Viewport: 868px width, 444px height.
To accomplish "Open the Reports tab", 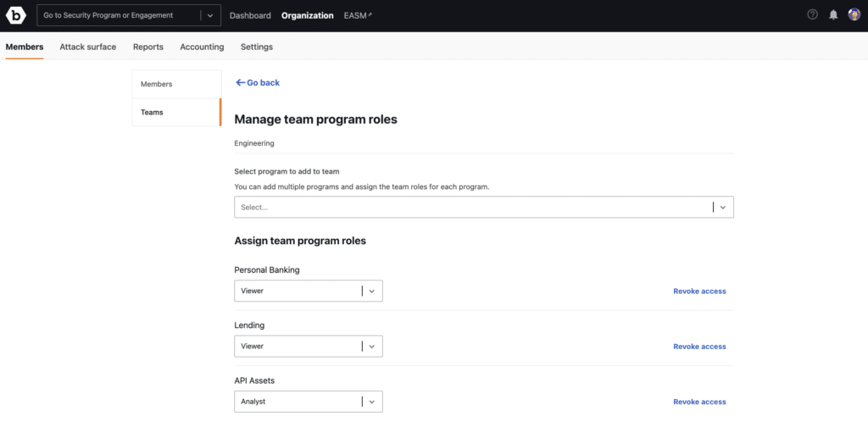I will tap(148, 47).
